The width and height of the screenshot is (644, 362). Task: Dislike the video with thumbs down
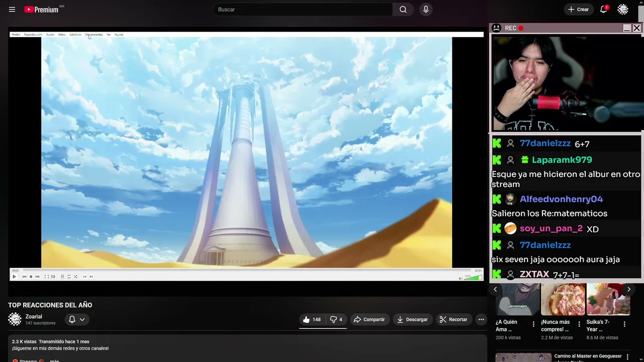pyautogui.click(x=336, y=319)
